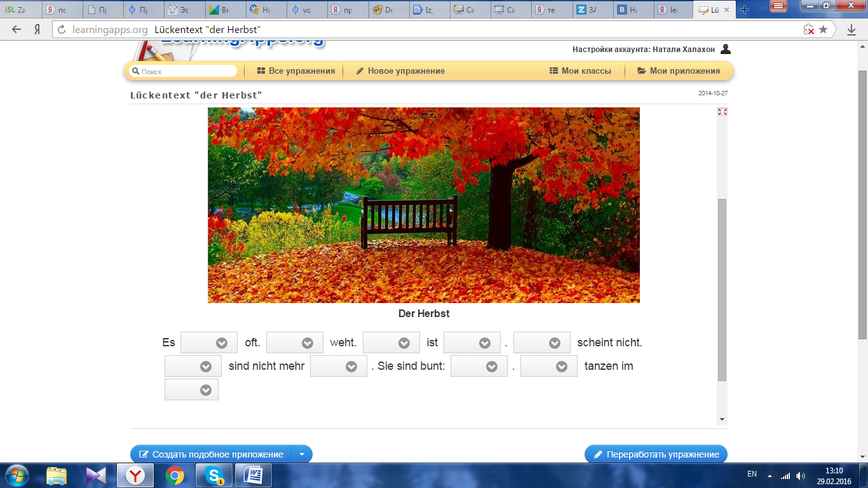
Task: Click the fullscreen icon above the exercise
Action: 722,112
